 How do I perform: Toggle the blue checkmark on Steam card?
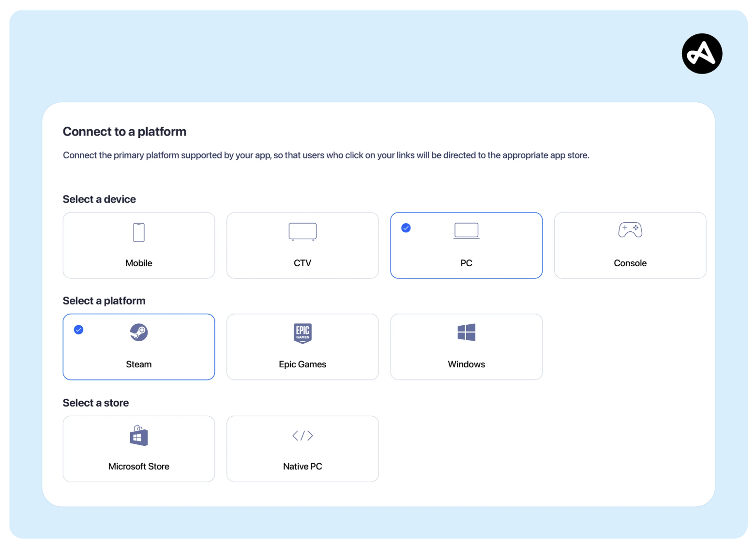[x=78, y=330]
